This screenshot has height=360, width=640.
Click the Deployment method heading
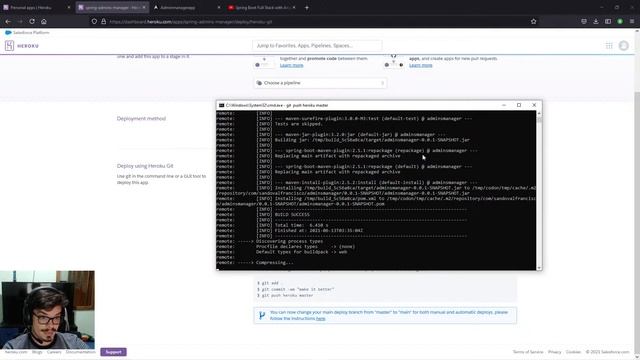(x=141, y=118)
